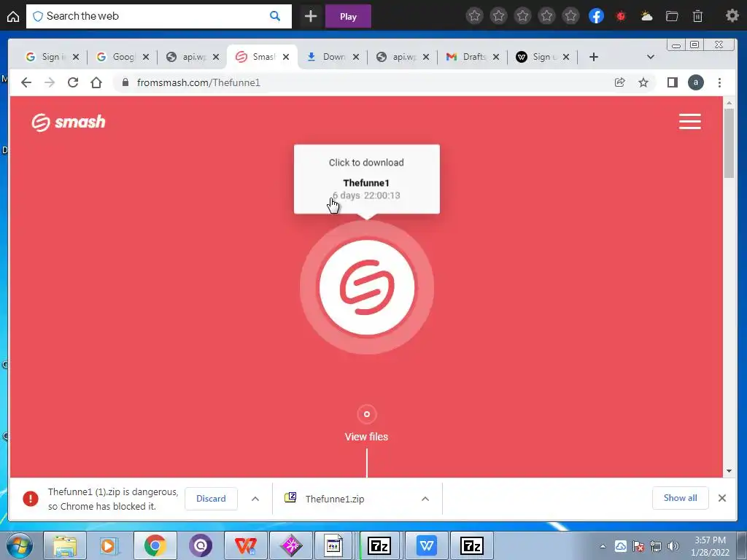Open Chrome profile avatar
The width and height of the screenshot is (747, 560).
pos(695,82)
